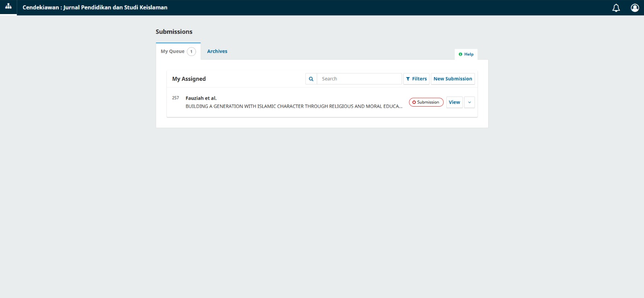644x298 pixels.
Task: Switch to the My Queue tab
Action: tap(173, 51)
